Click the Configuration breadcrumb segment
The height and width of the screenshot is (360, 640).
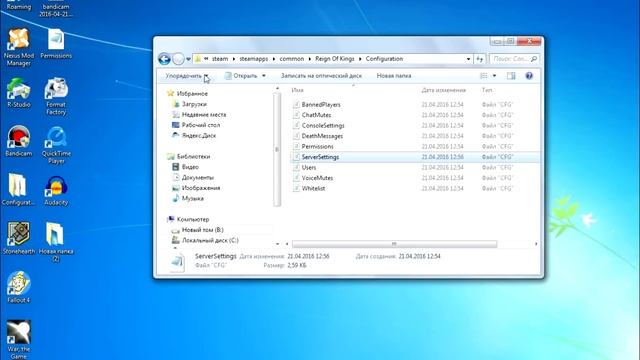tap(384, 59)
